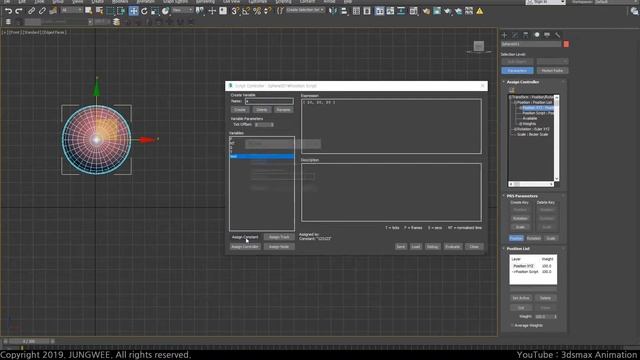Toggle the Window/Crossing selection icon
Image resolution: width=640 pixels, height=360 pixels.
click(121, 11)
